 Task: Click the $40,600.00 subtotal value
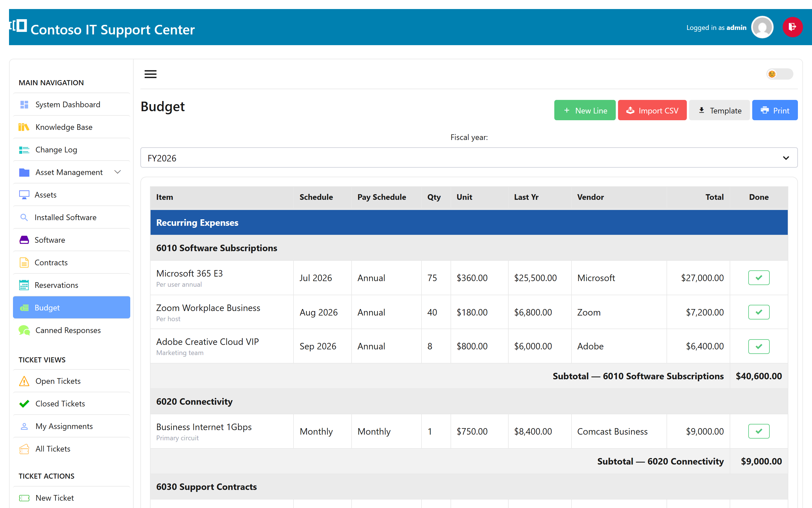(759, 376)
